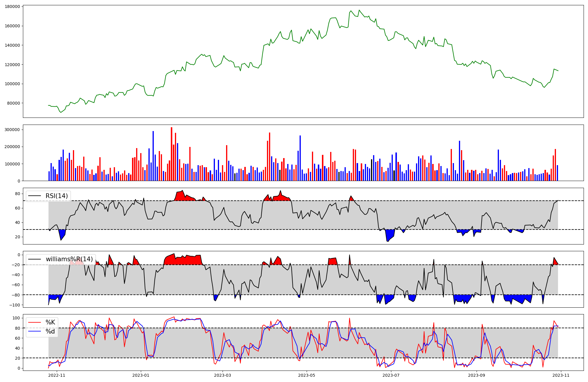Click the %K legend entry text
Screen dimensions: 588x382
click(50, 322)
